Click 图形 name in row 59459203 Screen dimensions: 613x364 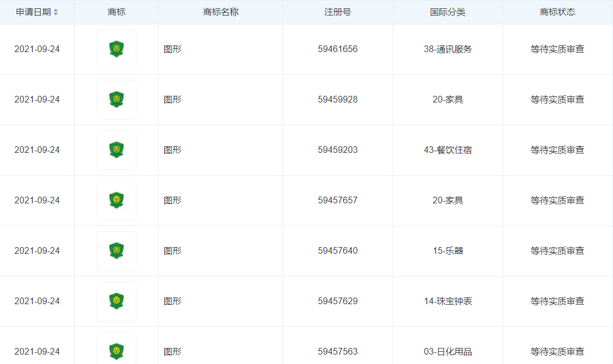tap(173, 150)
